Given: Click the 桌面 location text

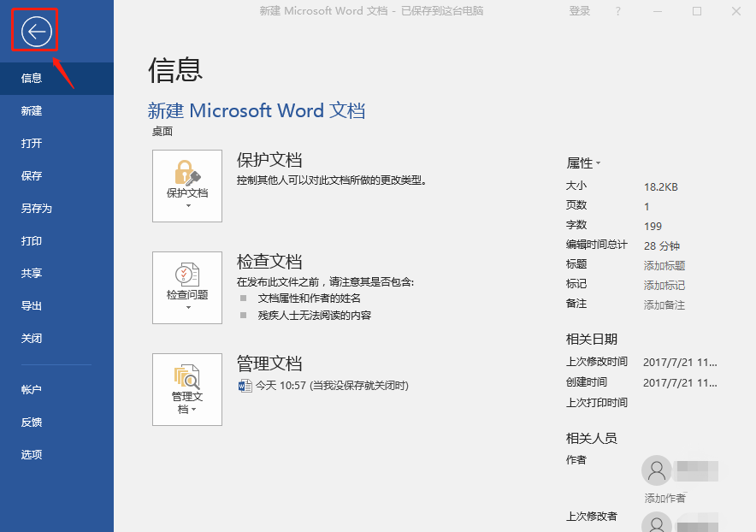Looking at the screenshot, I should click(x=162, y=131).
